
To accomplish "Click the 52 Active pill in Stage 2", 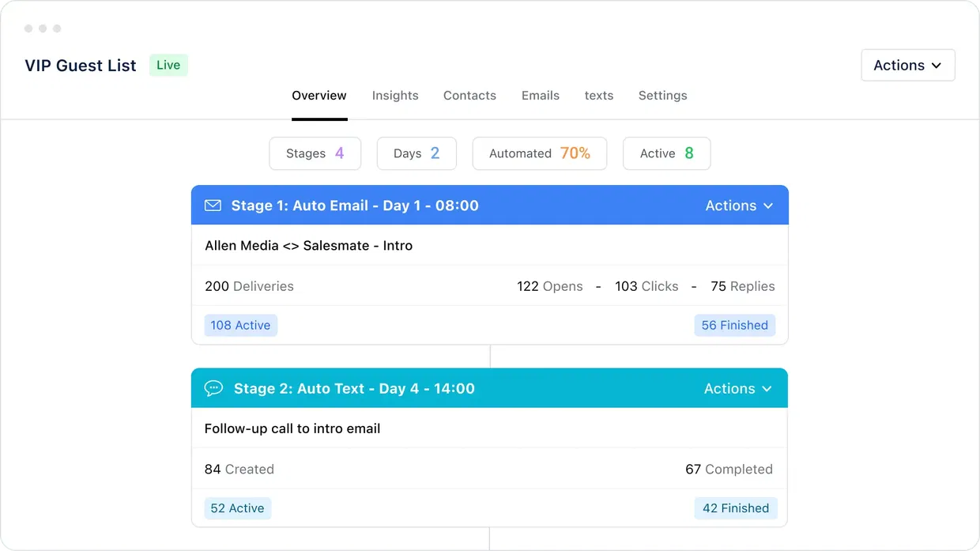I will point(237,508).
